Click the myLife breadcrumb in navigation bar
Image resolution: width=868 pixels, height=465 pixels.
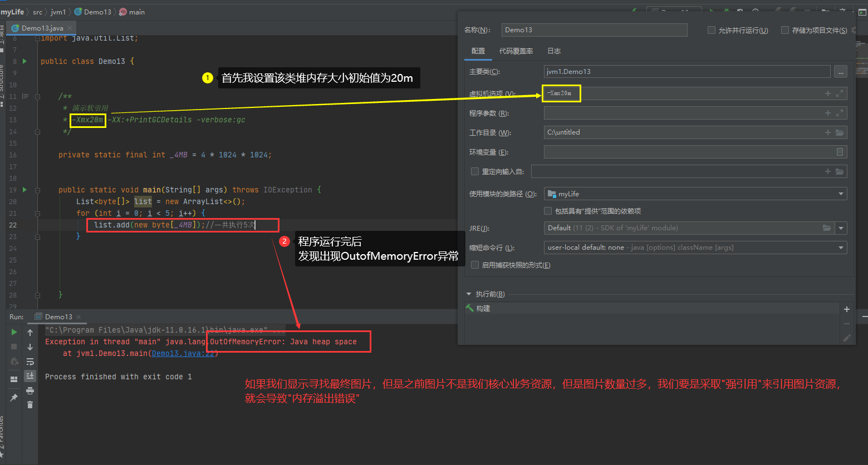coord(12,12)
